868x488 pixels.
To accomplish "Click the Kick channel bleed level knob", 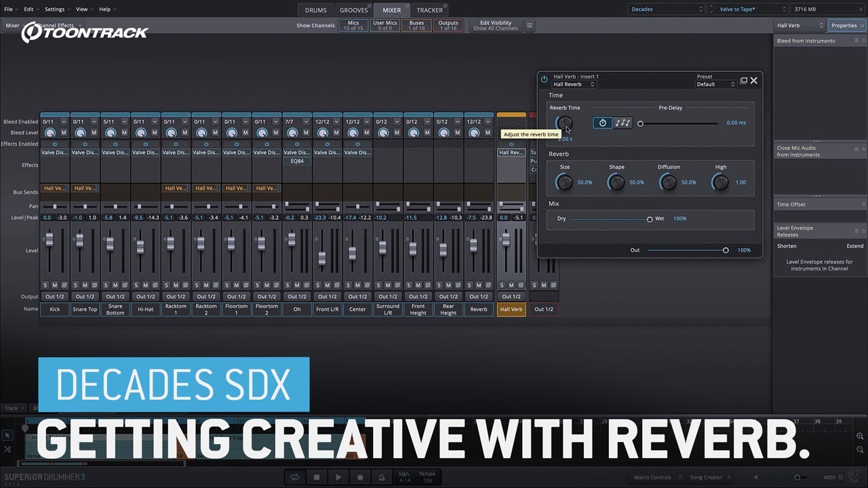I will click(x=50, y=133).
